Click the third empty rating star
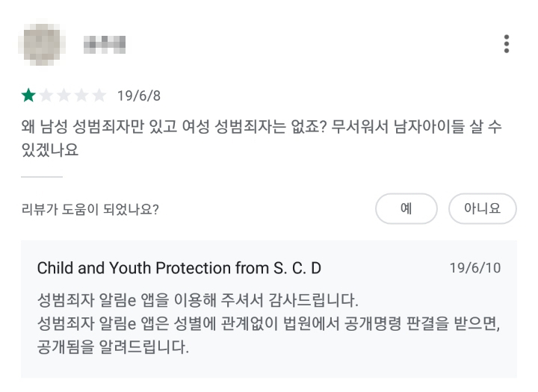Screen dimensions: 538x392 pyautogui.click(x=64, y=96)
